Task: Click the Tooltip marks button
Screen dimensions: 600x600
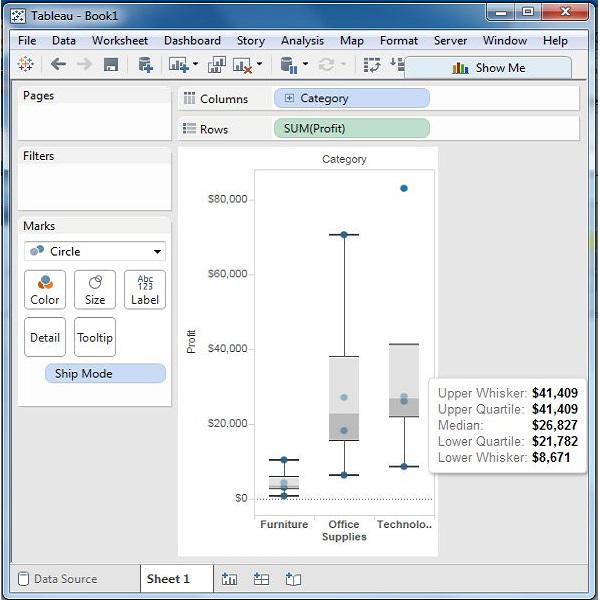Action: pos(95,337)
